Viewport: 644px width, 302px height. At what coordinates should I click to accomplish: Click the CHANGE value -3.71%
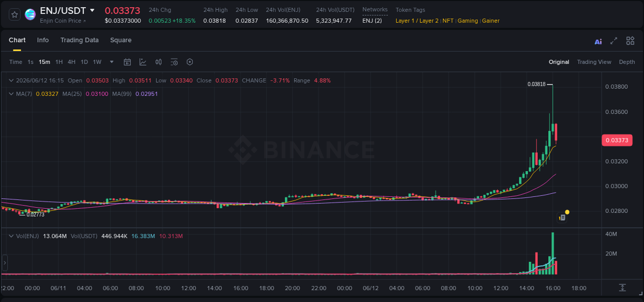pyautogui.click(x=280, y=80)
